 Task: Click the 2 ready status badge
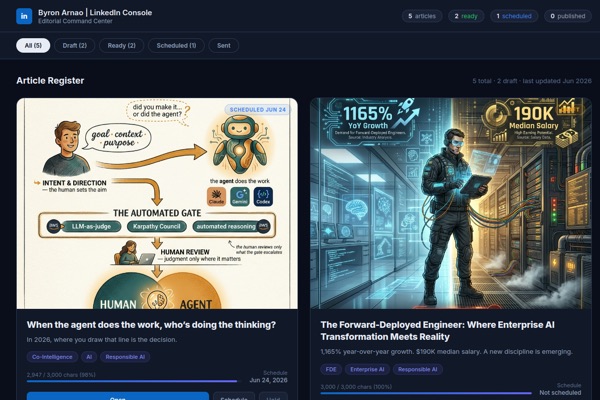pyautogui.click(x=466, y=16)
